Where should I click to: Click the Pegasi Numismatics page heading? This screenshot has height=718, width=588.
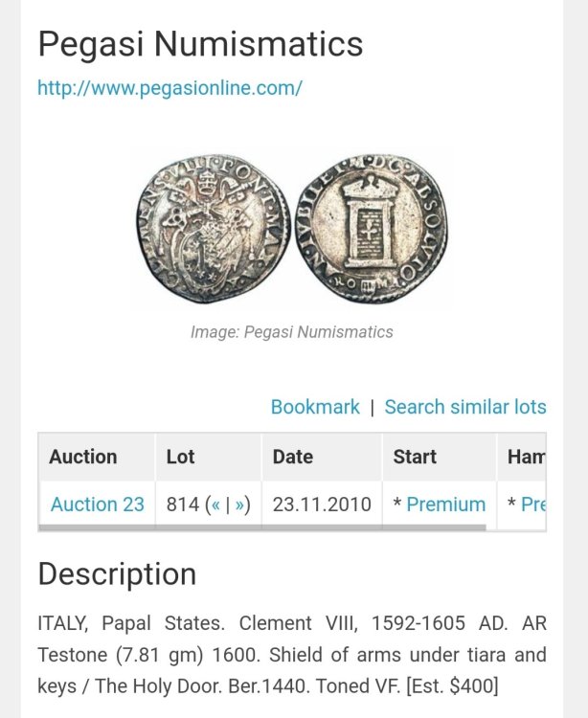point(200,44)
